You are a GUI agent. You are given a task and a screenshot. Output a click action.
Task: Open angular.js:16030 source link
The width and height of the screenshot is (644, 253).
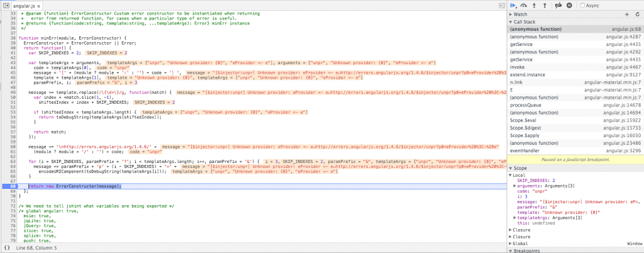[x=622, y=135]
